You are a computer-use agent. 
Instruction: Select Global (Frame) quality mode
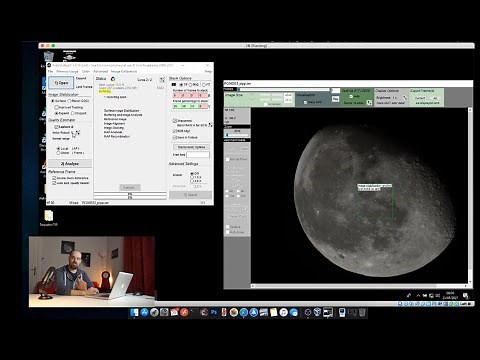[x=70, y=153]
